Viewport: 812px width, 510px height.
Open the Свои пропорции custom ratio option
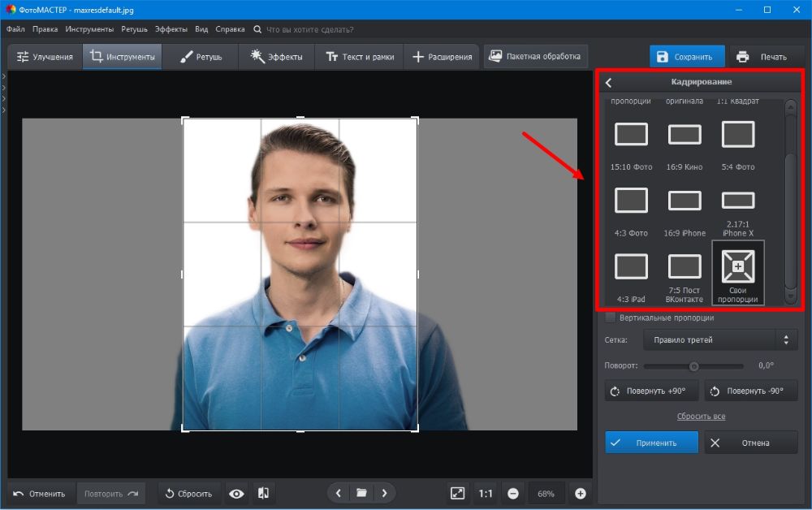tap(738, 266)
